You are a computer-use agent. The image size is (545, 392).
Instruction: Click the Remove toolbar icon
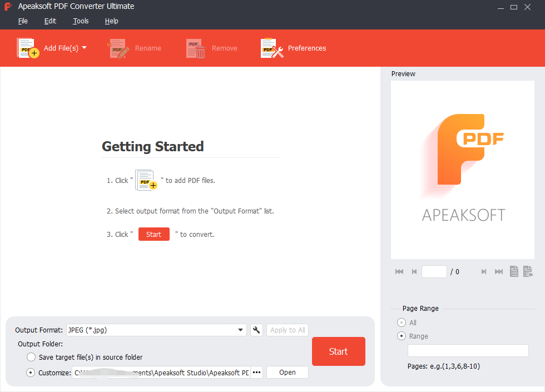[x=195, y=48]
